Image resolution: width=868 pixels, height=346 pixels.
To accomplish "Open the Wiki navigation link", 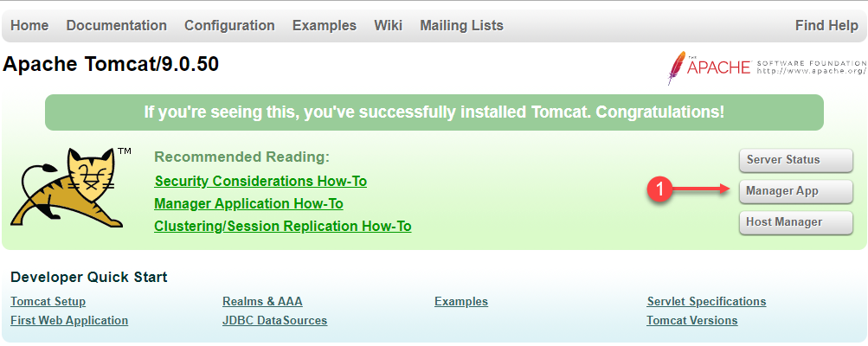I will [388, 25].
